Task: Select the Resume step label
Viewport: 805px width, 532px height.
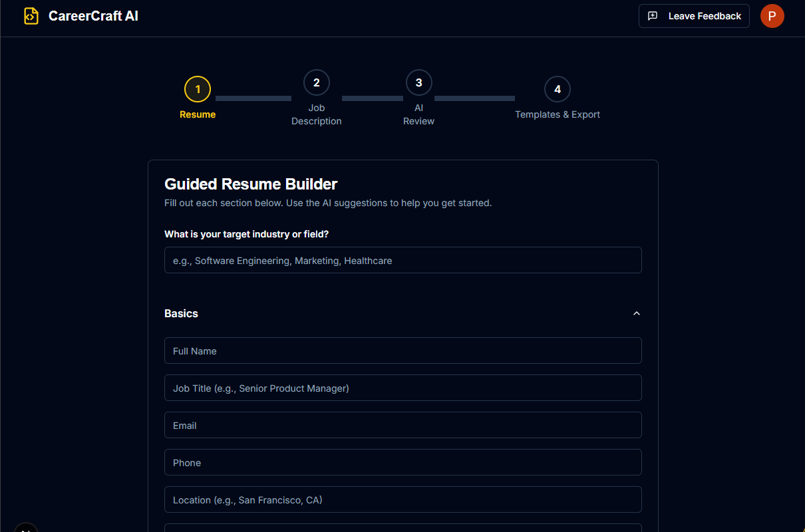Action: pos(198,114)
